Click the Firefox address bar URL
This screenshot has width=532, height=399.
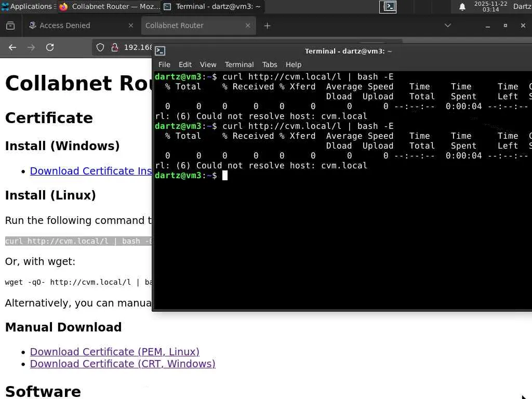[x=138, y=47]
